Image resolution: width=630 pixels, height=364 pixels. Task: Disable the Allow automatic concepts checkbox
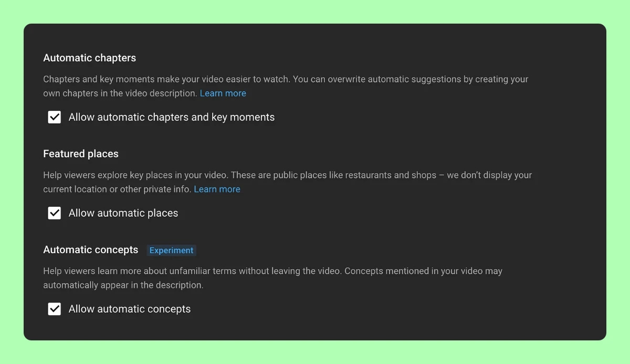(x=55, y=309)
